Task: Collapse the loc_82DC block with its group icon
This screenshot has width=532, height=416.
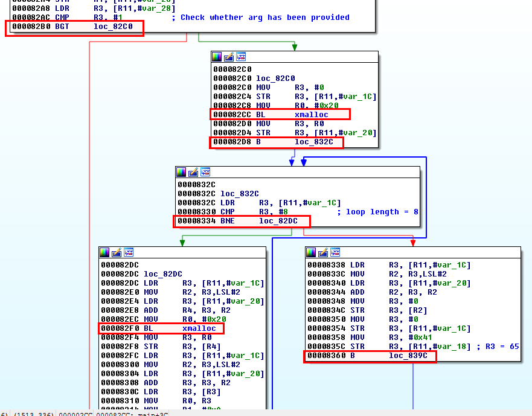Action: (129, 252)
